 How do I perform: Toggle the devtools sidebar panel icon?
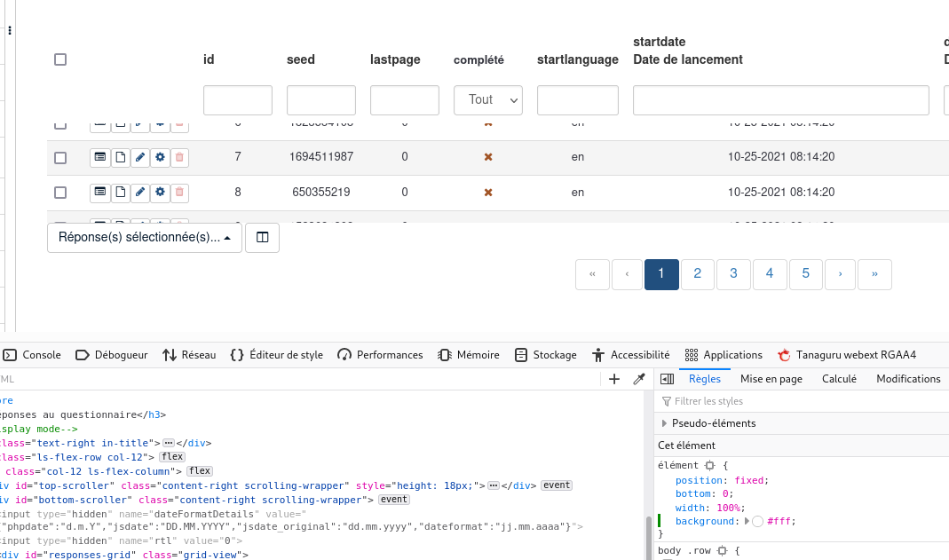tap(668, 379)
